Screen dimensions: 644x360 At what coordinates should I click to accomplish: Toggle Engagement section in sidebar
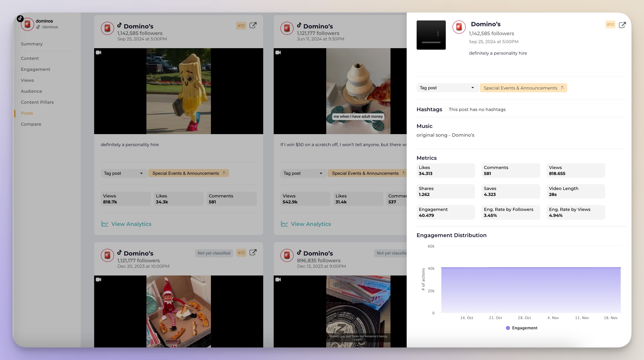click(35, 69)
